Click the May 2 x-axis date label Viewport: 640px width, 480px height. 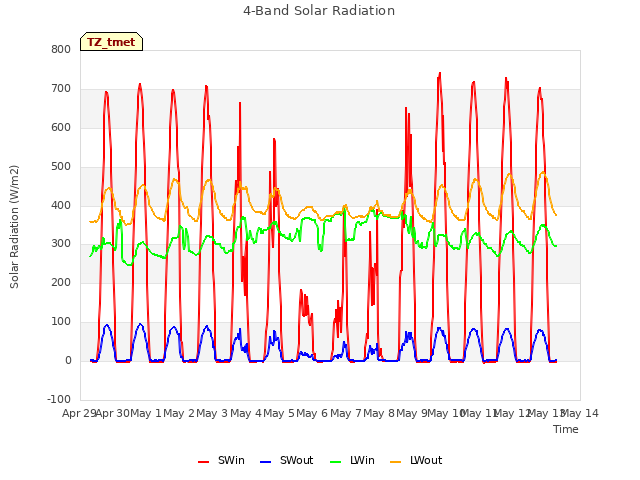point(179,413)
